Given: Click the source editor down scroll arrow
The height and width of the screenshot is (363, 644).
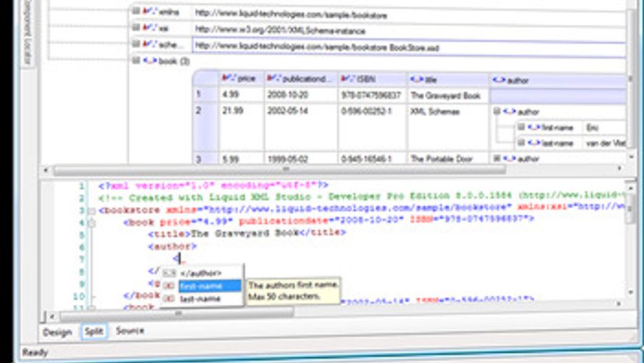Looking at the screenshot, I should coord(631,293).
